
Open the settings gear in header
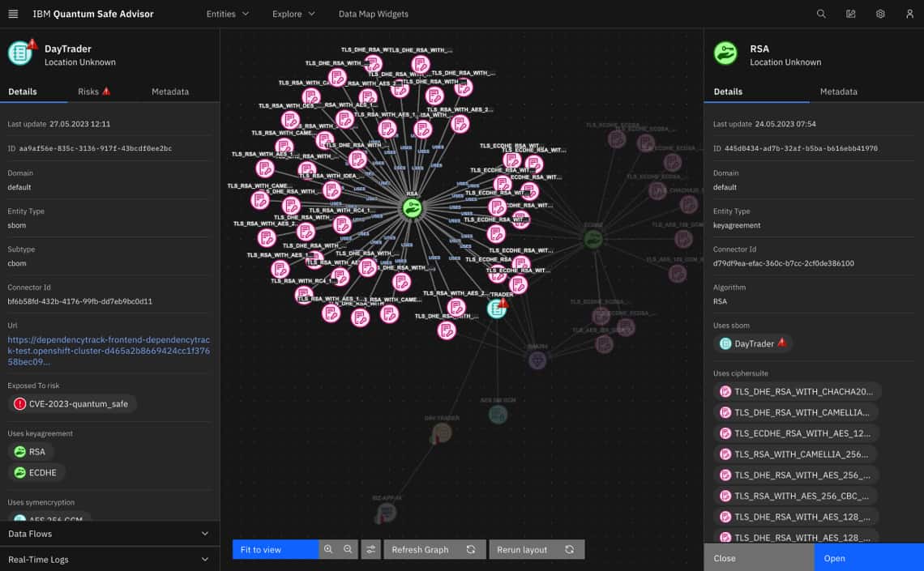pos(879,14)
